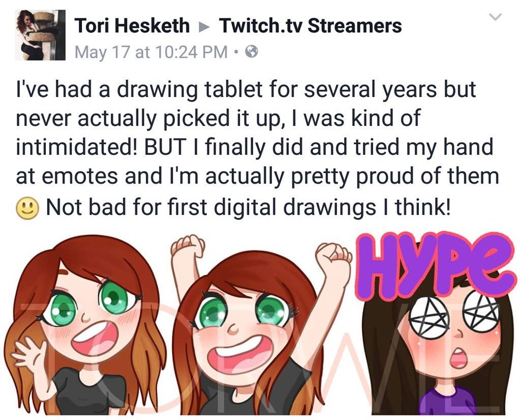Click the smiley face emoji in post
The width and height of the screenshot is (520, 420).
28,208
